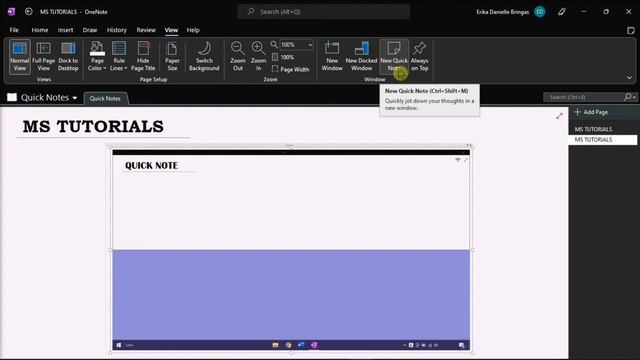Click OneNote app logo icon
640x360 pixels.
click(x=11, y=11)
